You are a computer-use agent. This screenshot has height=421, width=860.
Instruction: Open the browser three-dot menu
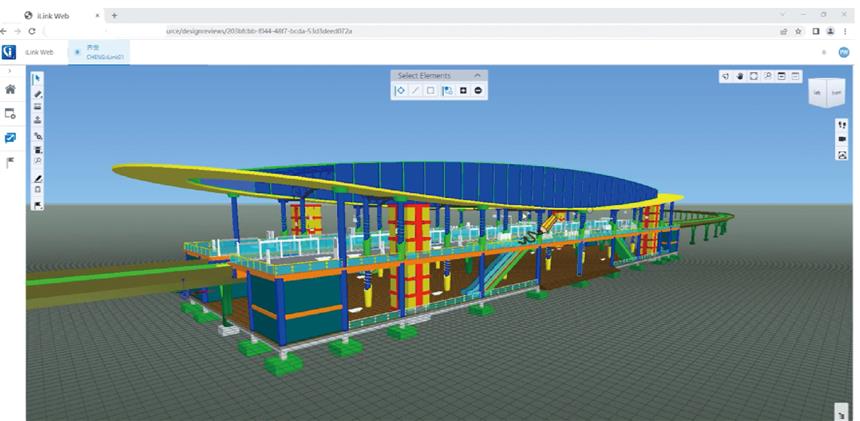[846, 31]
